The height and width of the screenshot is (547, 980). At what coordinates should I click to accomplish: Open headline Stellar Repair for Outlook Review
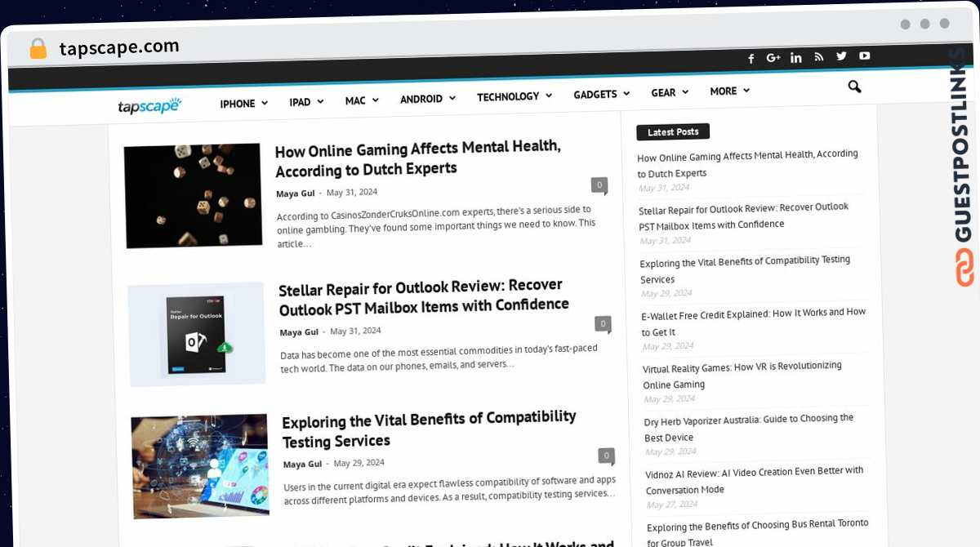coord(424,297)
